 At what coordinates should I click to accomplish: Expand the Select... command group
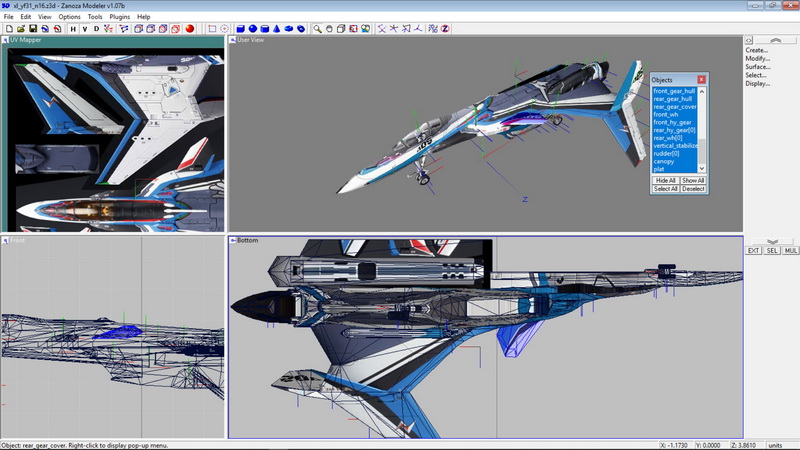[x=756, y=75]
